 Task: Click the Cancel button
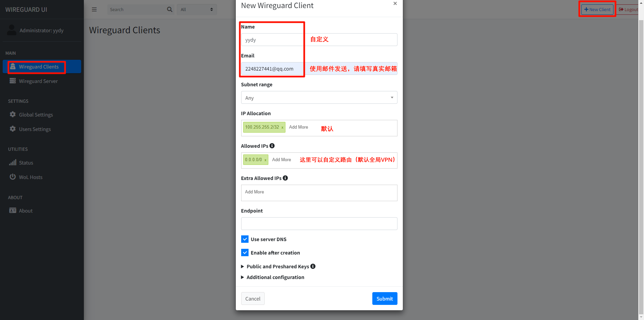(253, 299)
